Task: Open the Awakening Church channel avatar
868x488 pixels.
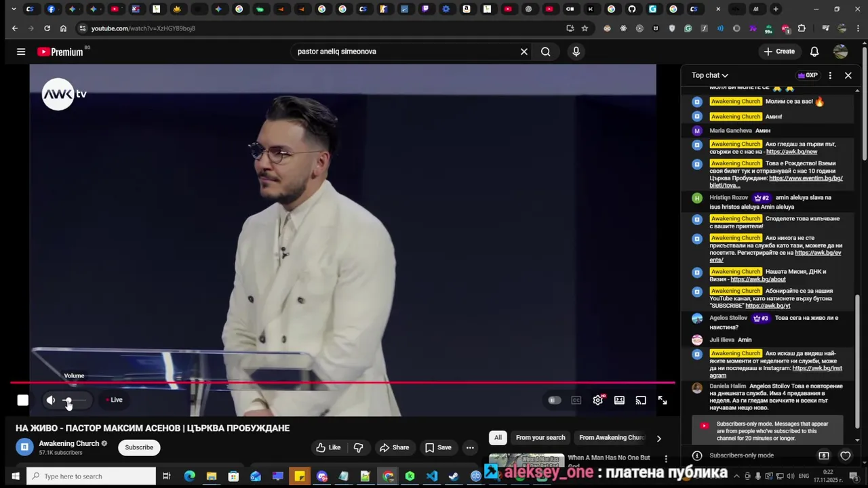Action: [24, 447]
